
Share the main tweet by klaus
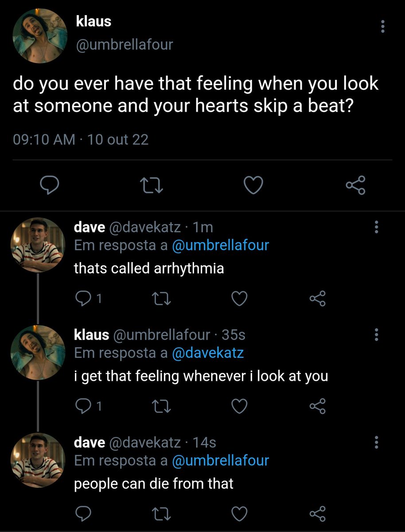[356, 185]
